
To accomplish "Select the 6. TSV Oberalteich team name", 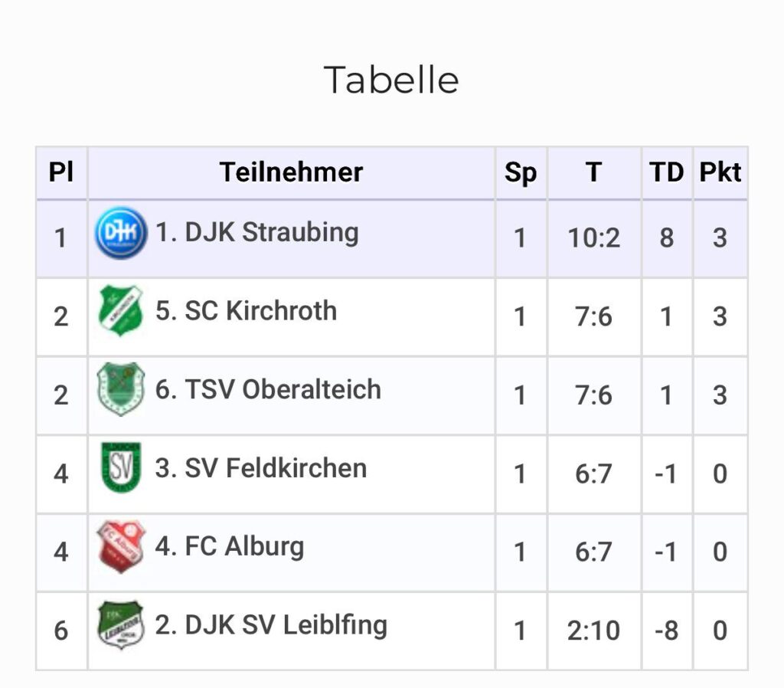I will point(268,389).
